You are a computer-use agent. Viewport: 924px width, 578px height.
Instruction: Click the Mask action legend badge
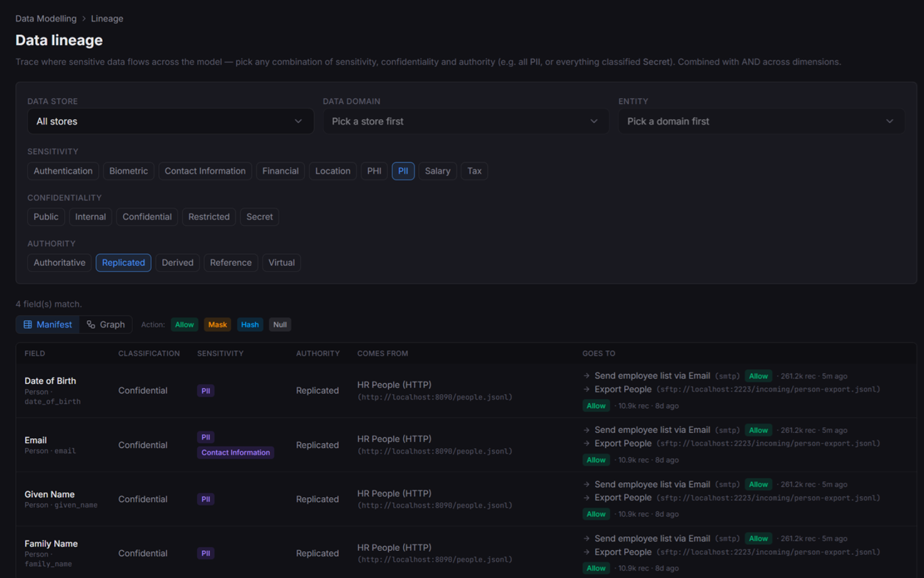[218, 325]
